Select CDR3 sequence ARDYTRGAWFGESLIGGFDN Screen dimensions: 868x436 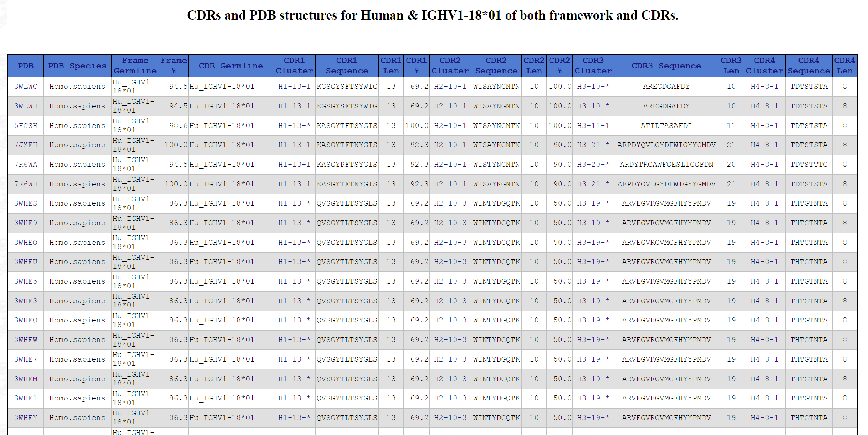(666, 165)
